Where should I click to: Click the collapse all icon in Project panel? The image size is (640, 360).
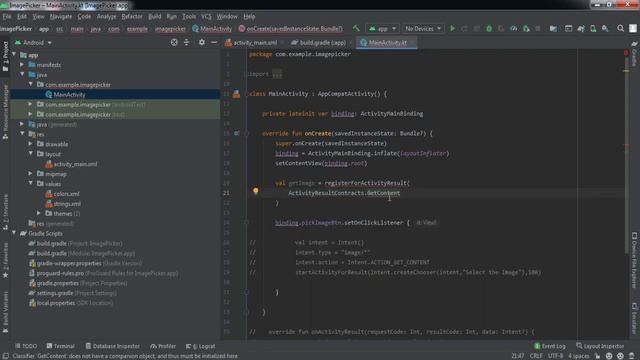(x=187, y=42)
